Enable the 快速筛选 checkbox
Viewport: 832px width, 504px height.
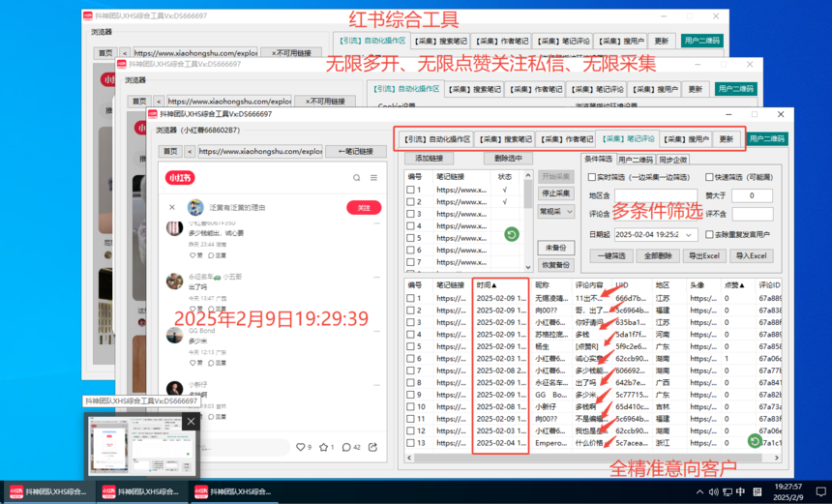(709, 177)
